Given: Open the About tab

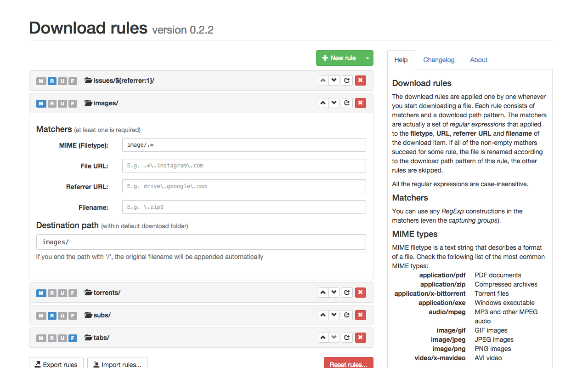Looking at the screenshot, I should click(479, 60).
